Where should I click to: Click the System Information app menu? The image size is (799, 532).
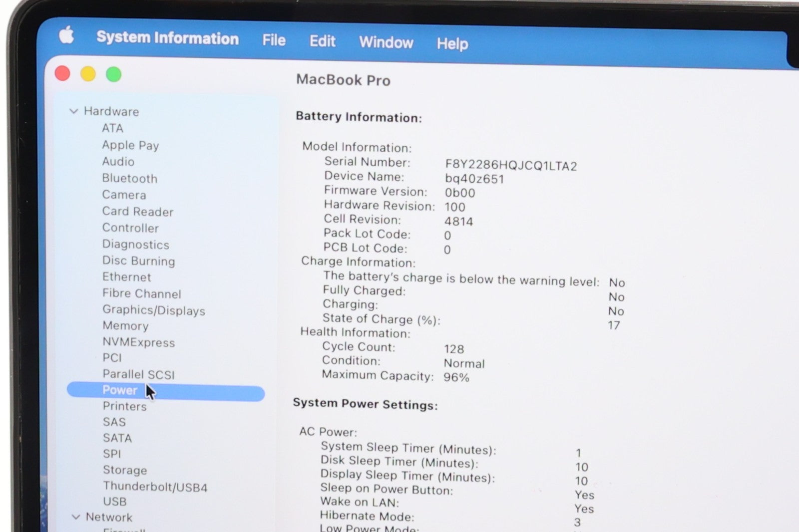coord(167,38)
